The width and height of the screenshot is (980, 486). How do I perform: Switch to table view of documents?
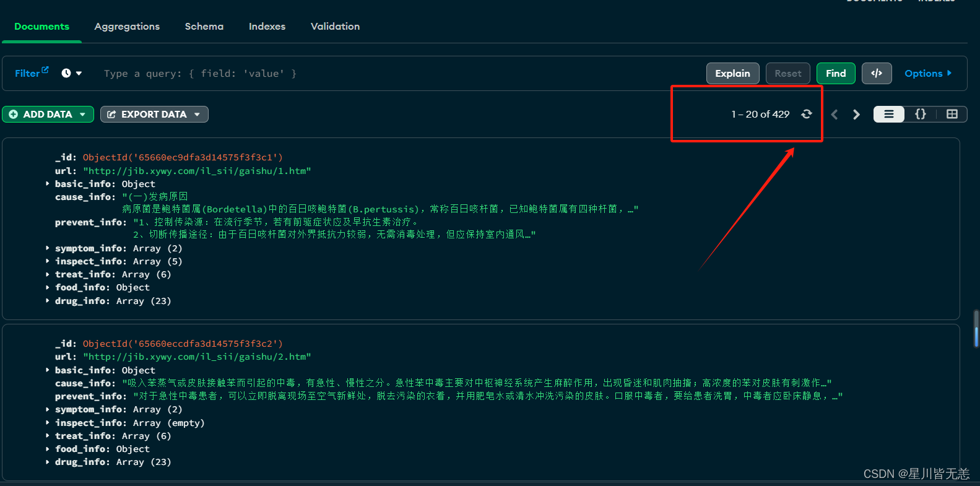(952, 114)
